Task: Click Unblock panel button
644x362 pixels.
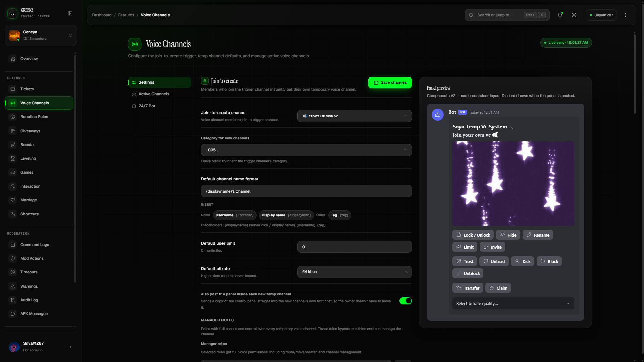Action: pos(468,273)
